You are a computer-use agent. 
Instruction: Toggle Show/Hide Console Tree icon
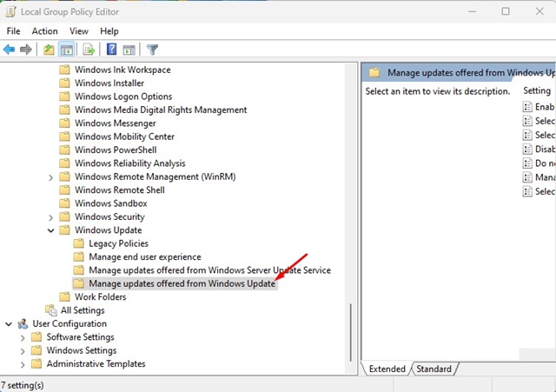[x=67, y=50]
